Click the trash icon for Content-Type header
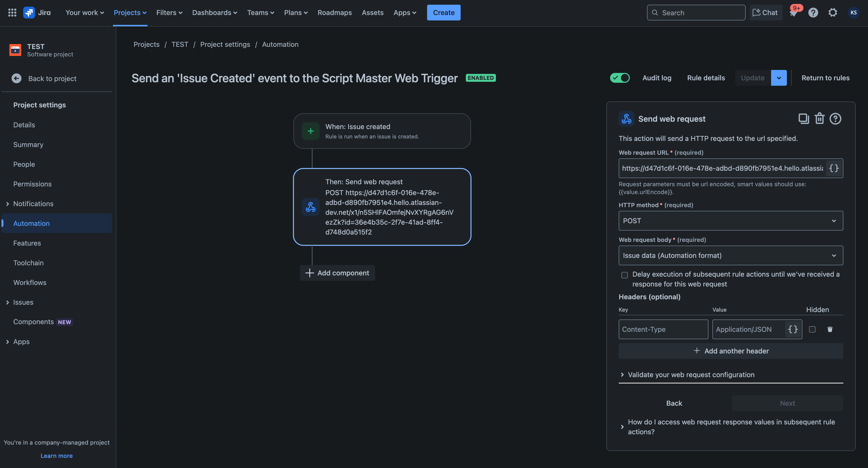 coord(830,329)
